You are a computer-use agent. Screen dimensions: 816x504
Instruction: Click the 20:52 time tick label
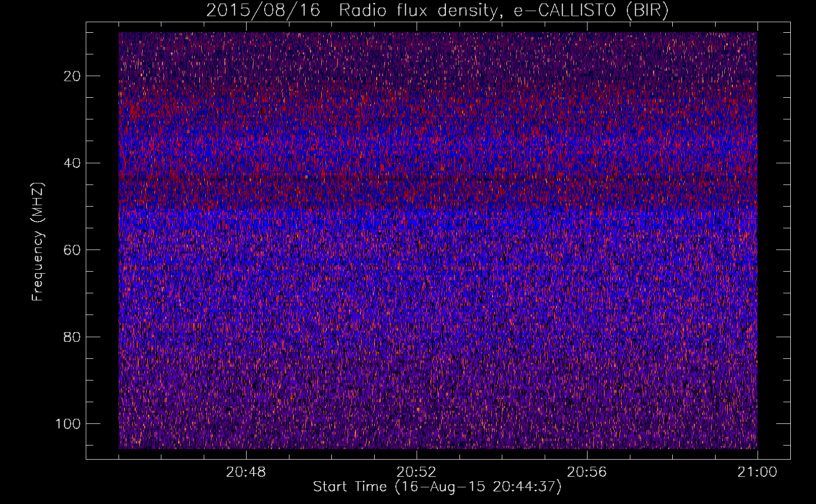coord(417,472)
